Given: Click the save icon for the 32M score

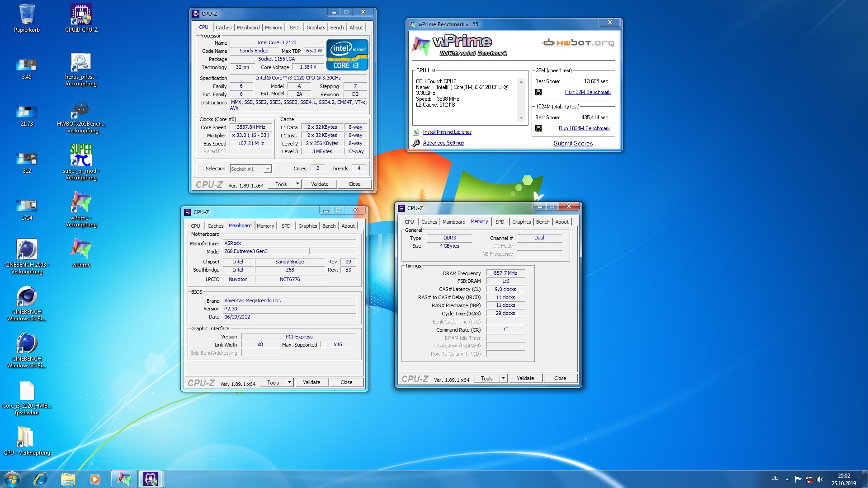Looking at the screenshot, I should click(x=538, y=92).
